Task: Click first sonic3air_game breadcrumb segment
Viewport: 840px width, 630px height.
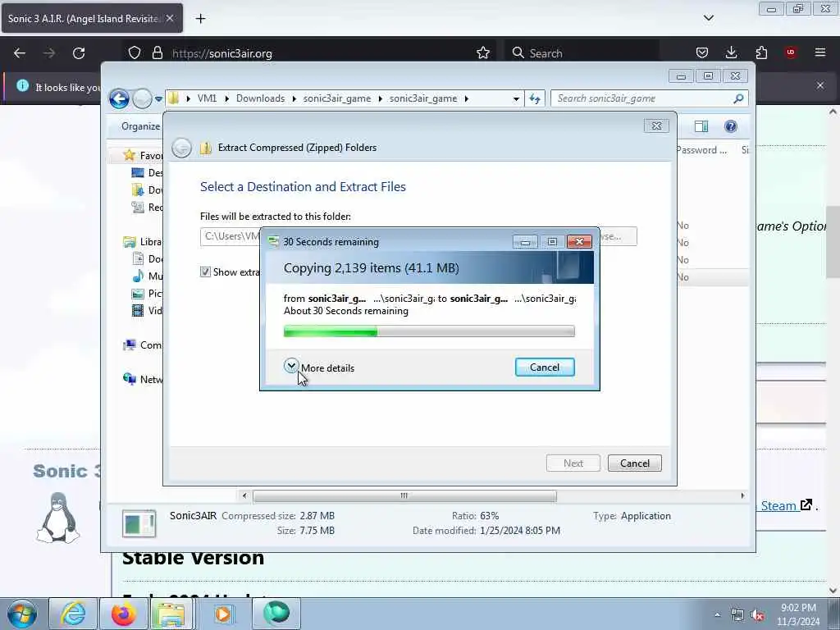Action: coord(337,98)
